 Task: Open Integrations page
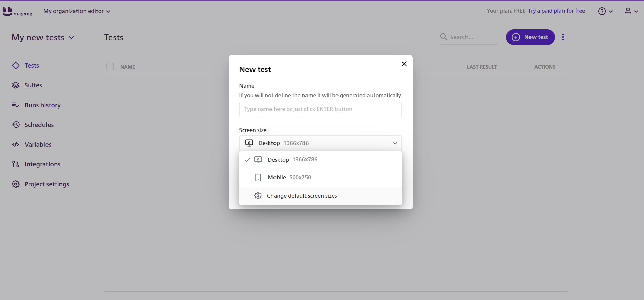click(x=42, y=164)
